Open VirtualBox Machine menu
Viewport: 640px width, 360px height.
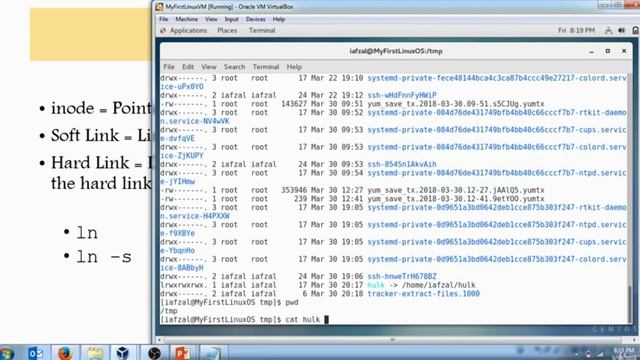187,19
